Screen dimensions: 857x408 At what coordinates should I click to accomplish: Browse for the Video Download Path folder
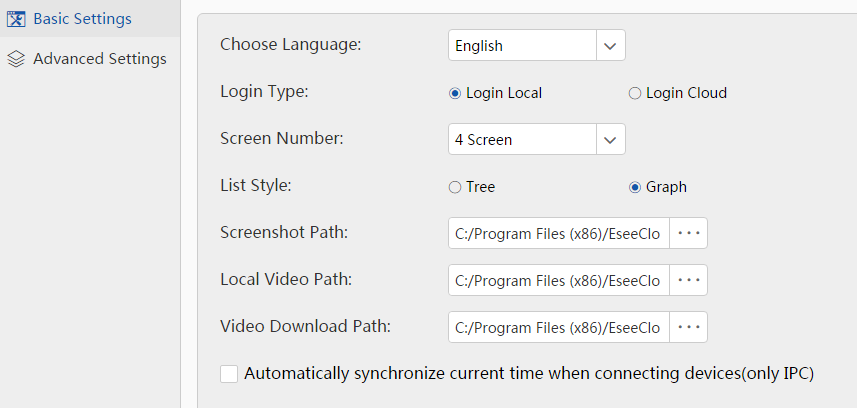688,327
